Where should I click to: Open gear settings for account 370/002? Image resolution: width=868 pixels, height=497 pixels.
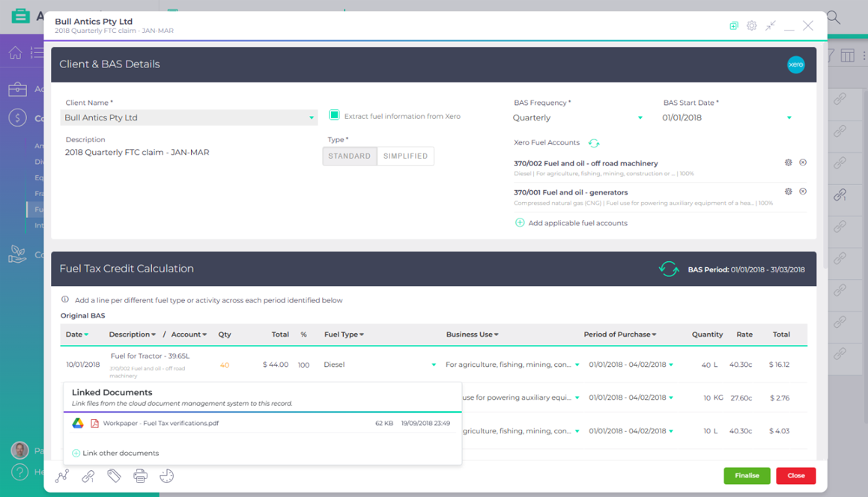(x=788, y=162)
